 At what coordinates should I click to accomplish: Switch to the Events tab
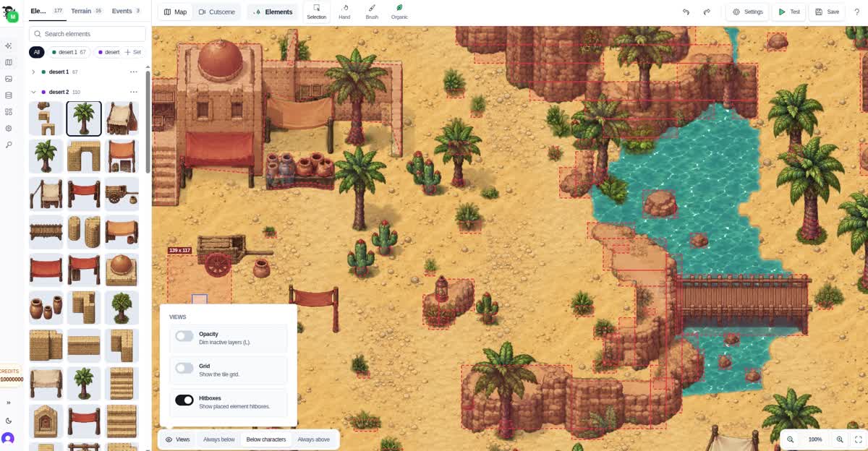(127, 11)
